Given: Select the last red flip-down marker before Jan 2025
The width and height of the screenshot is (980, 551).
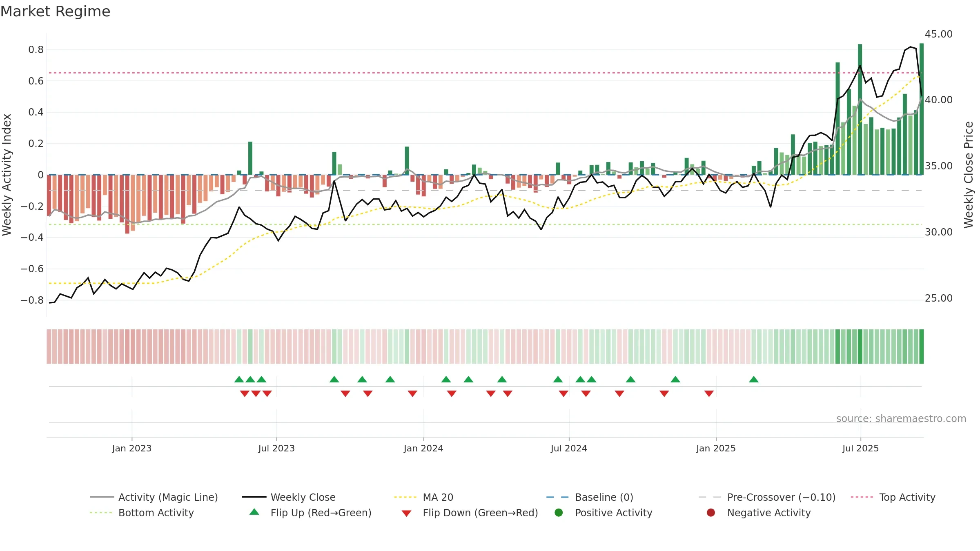Looking at the screenshot, I should [709, 393].
